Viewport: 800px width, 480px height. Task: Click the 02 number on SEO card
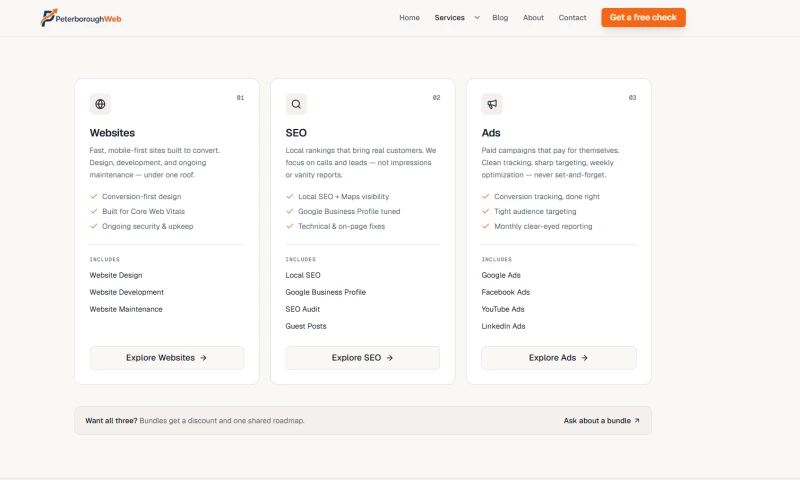click(x=436, y=97)
